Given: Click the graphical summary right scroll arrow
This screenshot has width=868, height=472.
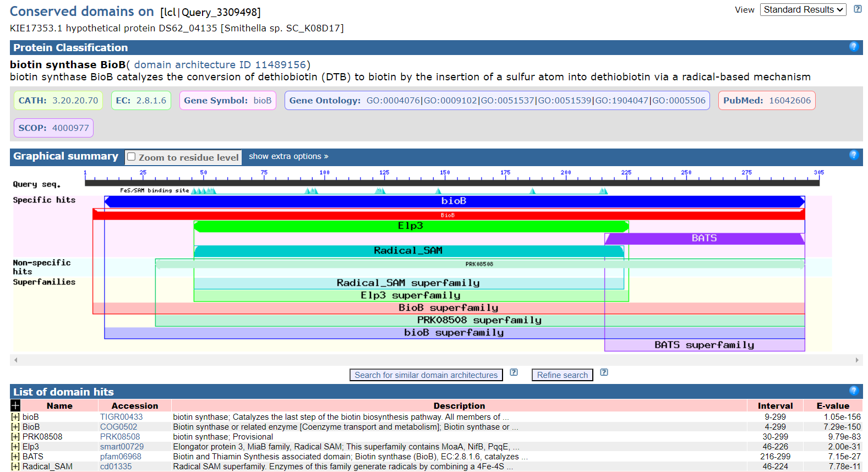Looking at the screenshot, I should click(x=857, y=360).
